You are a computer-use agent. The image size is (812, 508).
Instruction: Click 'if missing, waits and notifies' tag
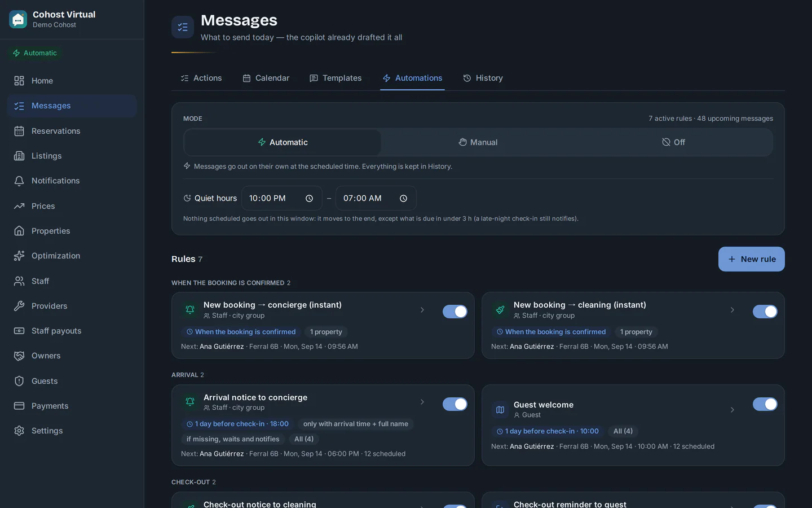point(233,439)
